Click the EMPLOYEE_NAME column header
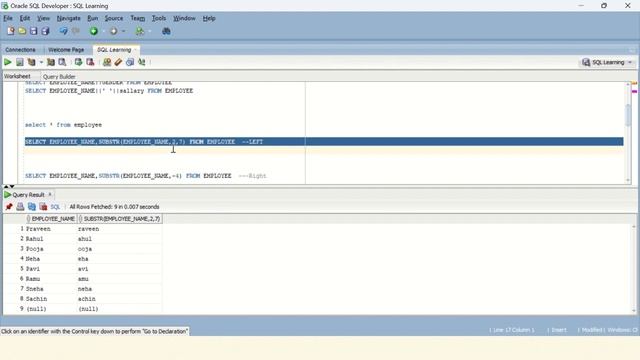640x360 pixels. tap(51, 219)
